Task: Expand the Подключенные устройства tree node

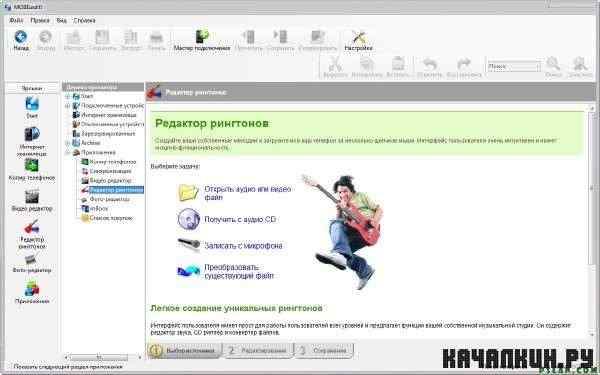Action: tap(67, 106)
